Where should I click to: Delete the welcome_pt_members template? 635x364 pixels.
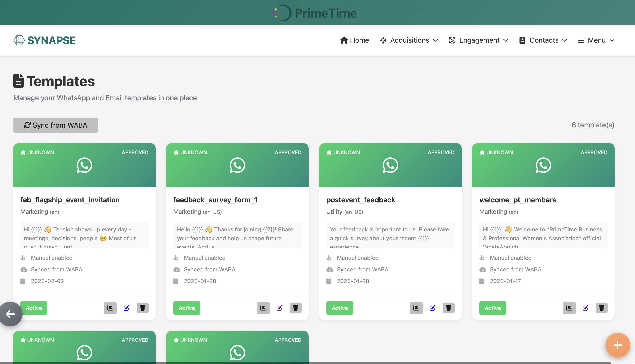point(601,308)
